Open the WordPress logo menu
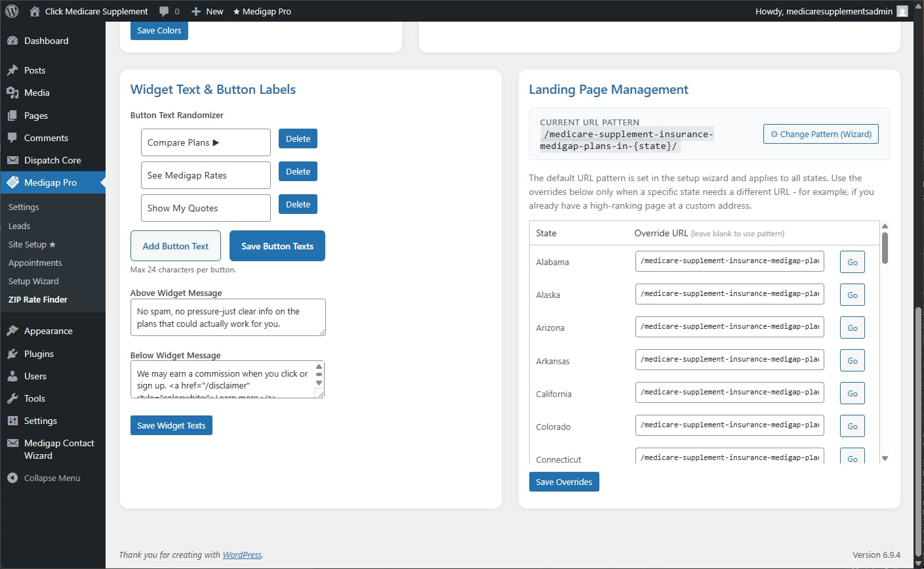Image resolution: width=924 pixels, height=569 pixels. 12,11
